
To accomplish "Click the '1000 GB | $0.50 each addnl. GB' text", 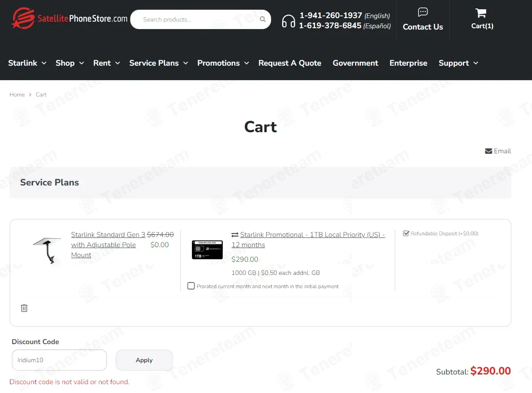I will click(276, 273).
